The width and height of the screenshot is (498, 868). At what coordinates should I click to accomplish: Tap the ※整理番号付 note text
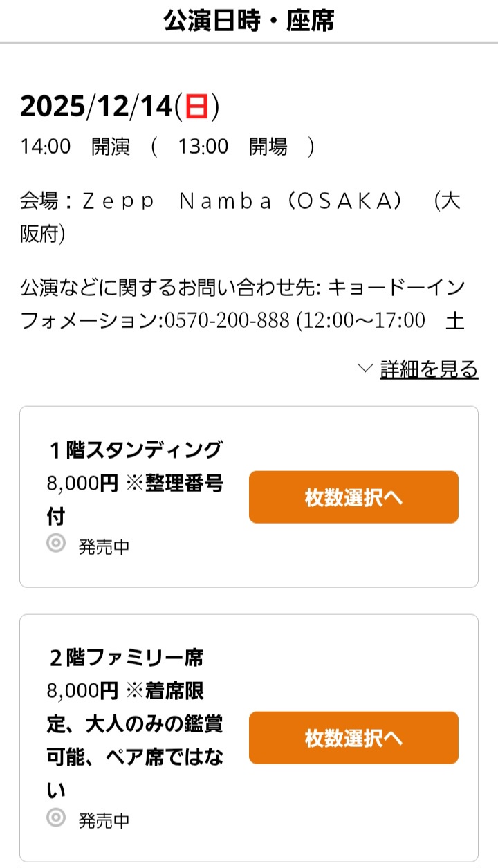tap(174, 483)
